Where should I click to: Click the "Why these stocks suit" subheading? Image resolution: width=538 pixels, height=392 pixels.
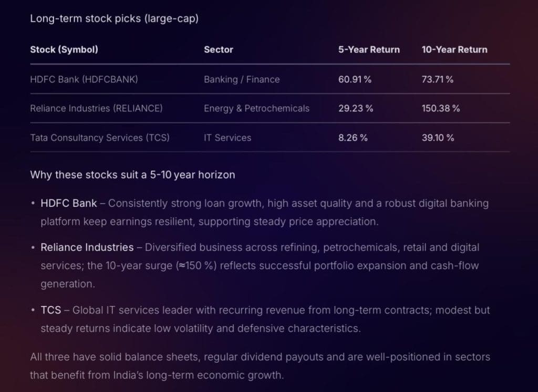coord(132,175)
